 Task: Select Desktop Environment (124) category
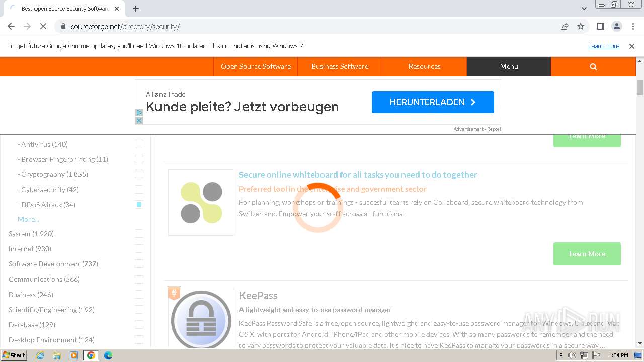[51, 340]
